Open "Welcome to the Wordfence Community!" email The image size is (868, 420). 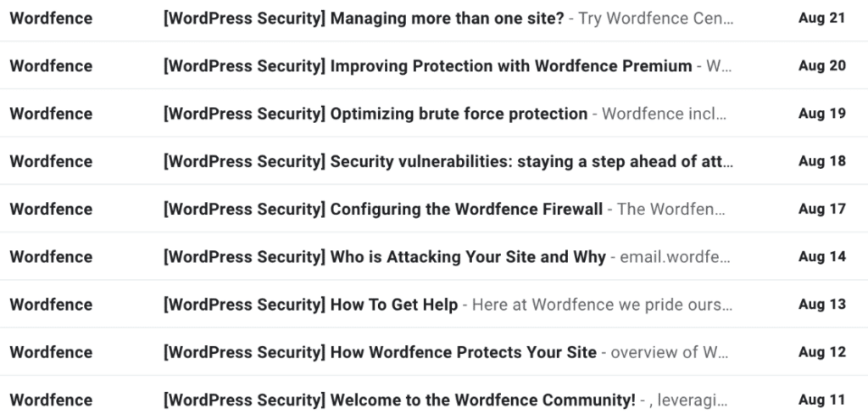[482, 400]
